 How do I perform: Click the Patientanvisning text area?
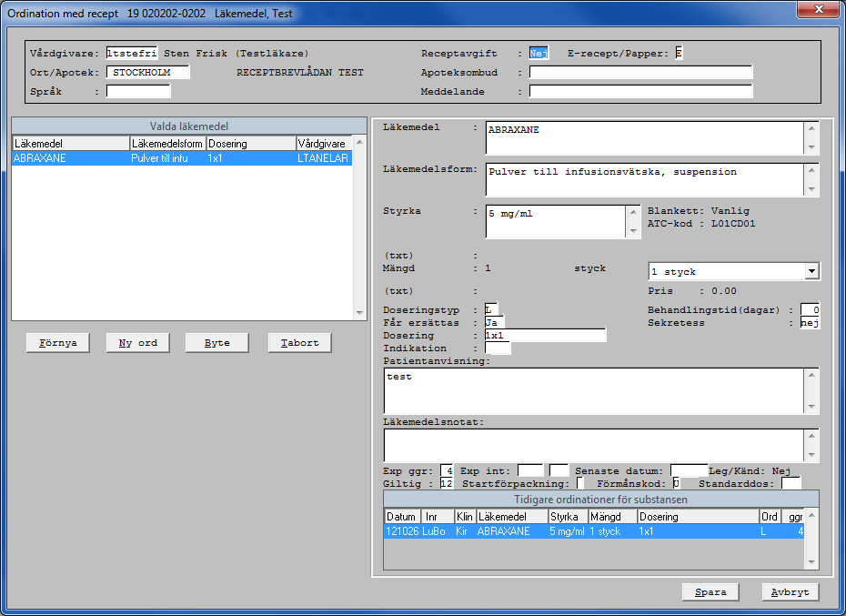(593, 391)
